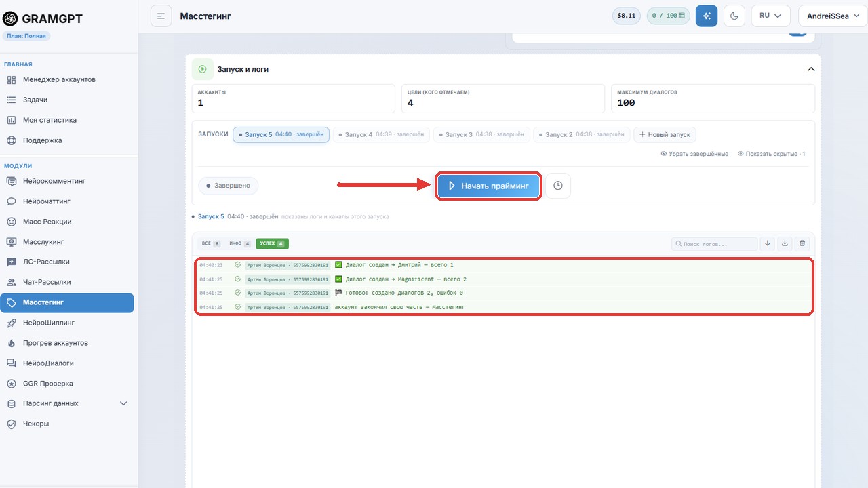Image resolution: width=868 pixels, height=488 pixels.
Task: Collapse the sidebar with the menu icon
Action: [161, 16]
